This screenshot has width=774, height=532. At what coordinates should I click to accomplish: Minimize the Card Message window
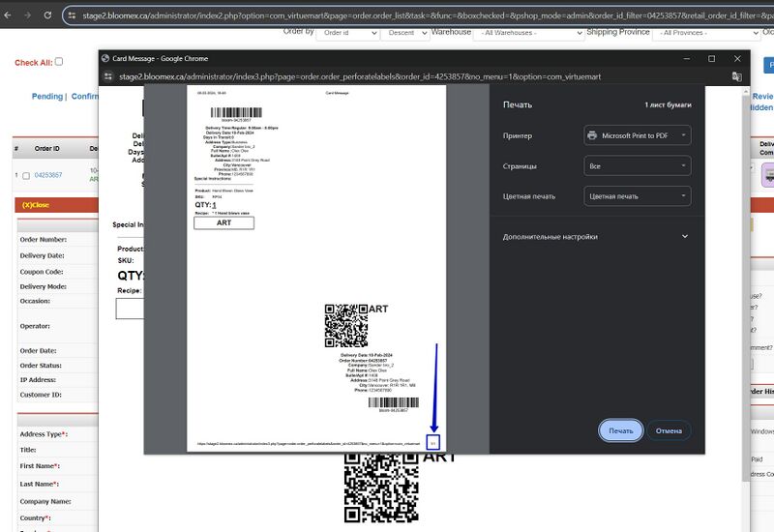coord(686,58)
